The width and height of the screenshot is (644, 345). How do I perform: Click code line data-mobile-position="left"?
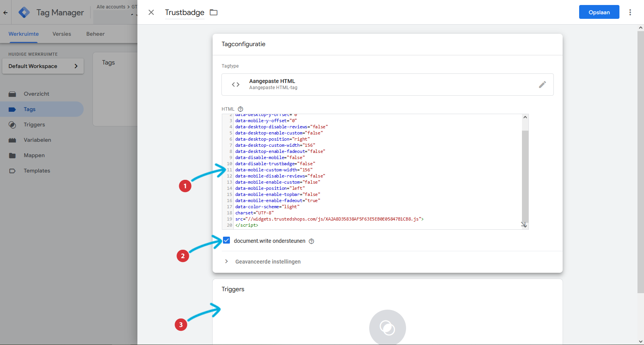pos(270,188)
